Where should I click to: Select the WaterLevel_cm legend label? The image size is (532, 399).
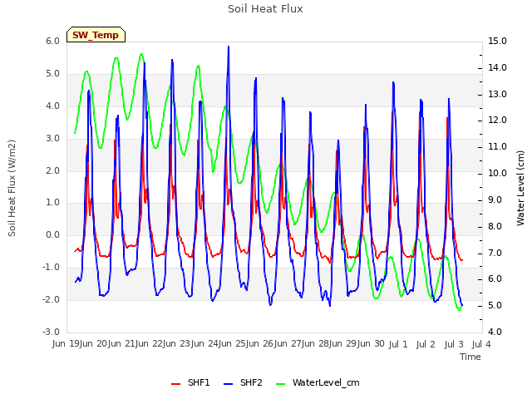click(326, 382)
